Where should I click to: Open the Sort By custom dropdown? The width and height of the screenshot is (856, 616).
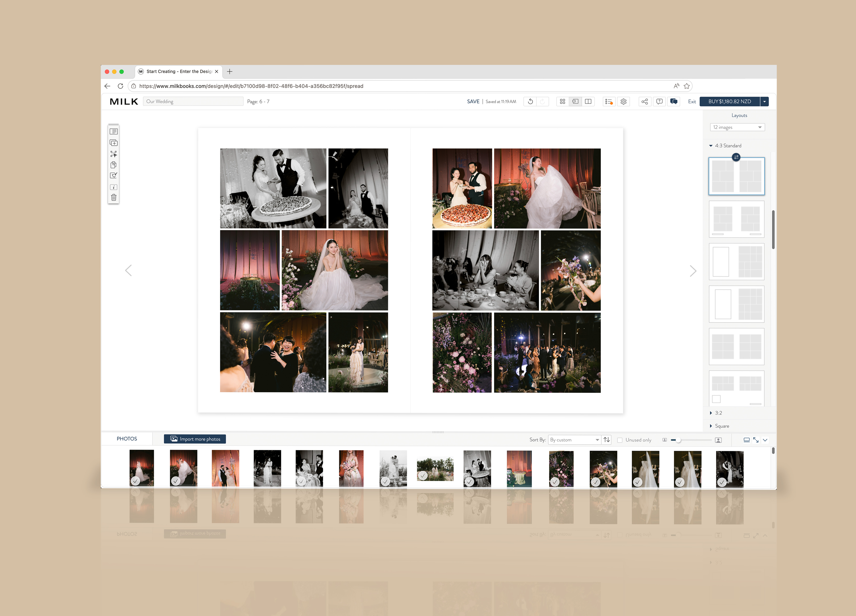[574, 440]
